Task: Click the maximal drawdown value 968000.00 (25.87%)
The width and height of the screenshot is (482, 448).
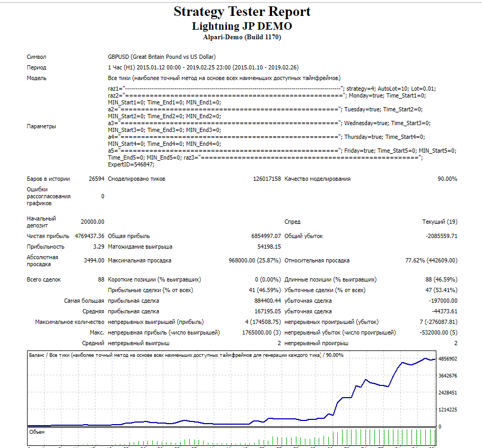Action: (255, 260)
